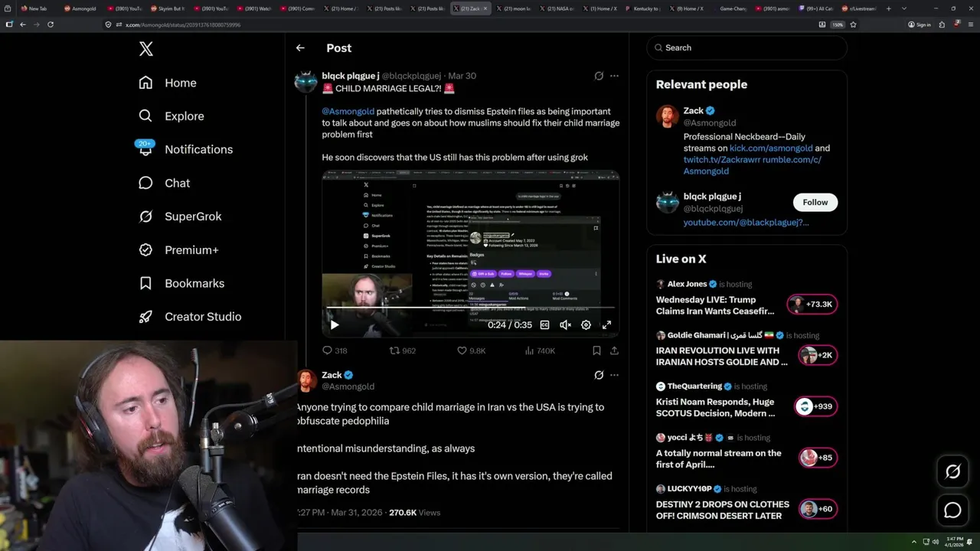
Task: Open Zack's avatar in Relevant people
Action: coord(668,116)
